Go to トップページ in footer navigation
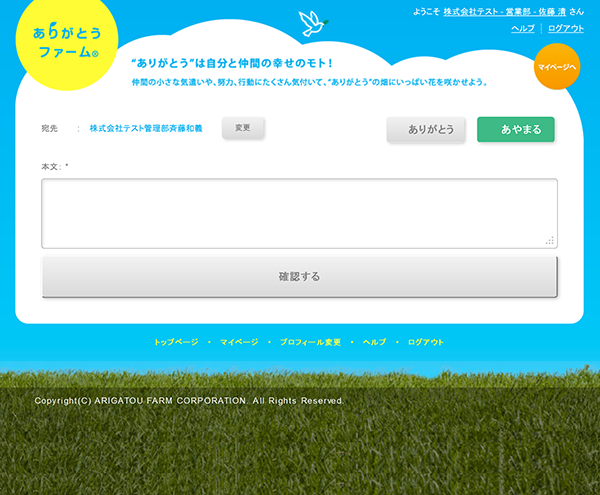Screen dimensions: 600x495 tap(176, 342)
